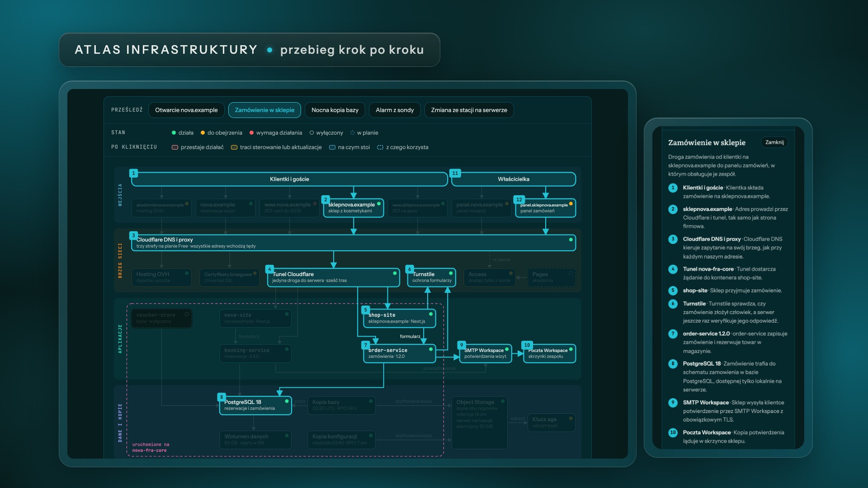
Task: Close the side panel with 'Zamknij'
Action: click(x=774, y=142)
